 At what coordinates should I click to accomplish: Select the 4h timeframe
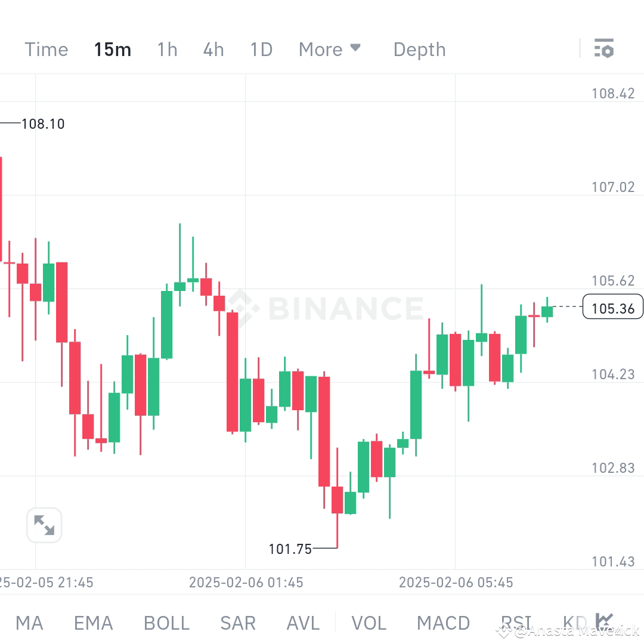[213, 49]
